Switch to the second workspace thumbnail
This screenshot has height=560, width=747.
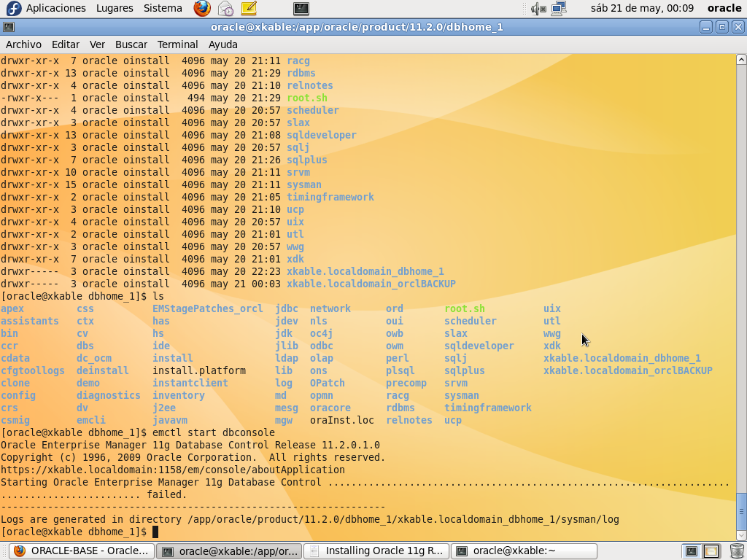(711, 551)
